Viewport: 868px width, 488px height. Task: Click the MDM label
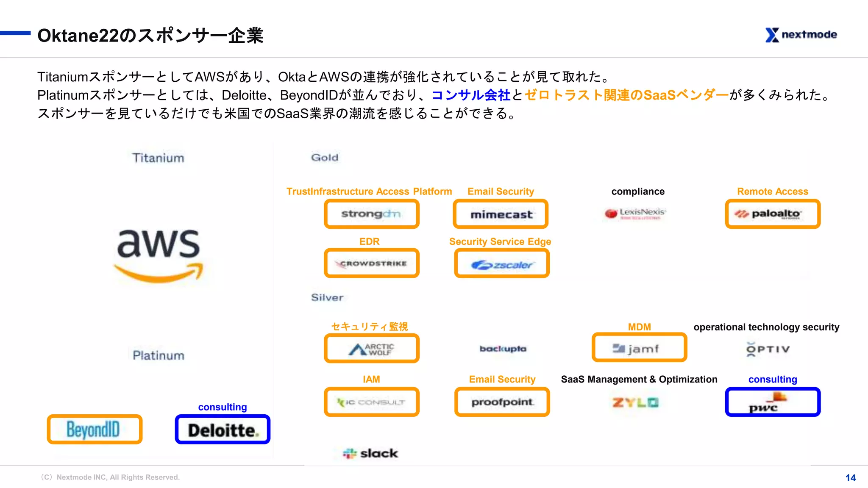coord(639,327)
